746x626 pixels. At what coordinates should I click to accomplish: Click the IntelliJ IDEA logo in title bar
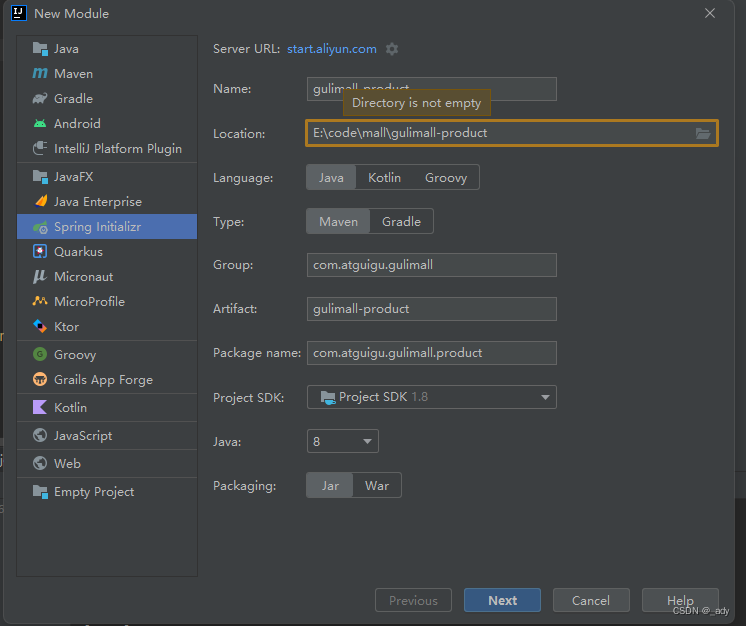pos(19,13)
